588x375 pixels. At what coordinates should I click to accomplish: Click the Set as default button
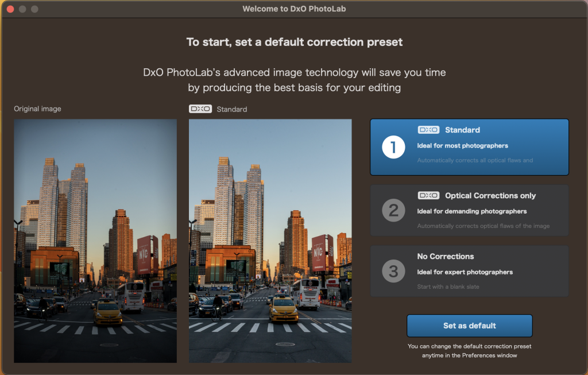point(470,326)
